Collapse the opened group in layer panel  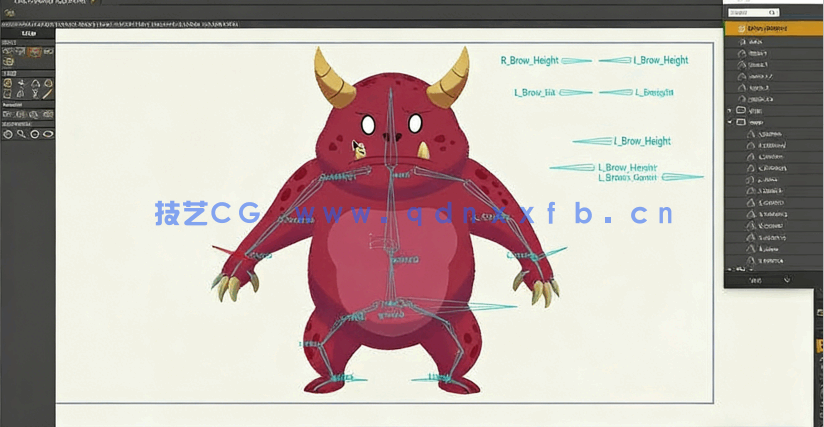point(729,122)
